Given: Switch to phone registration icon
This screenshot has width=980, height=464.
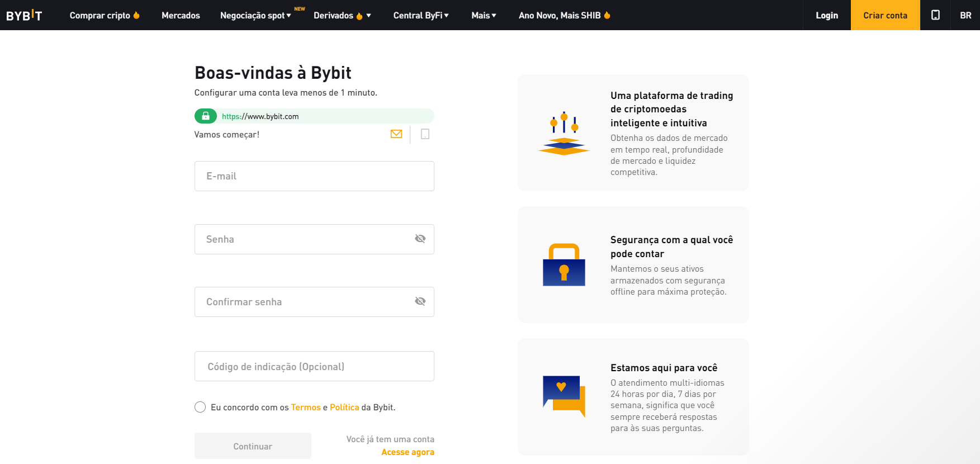Looking at the screenshot, I should (425, 134).
